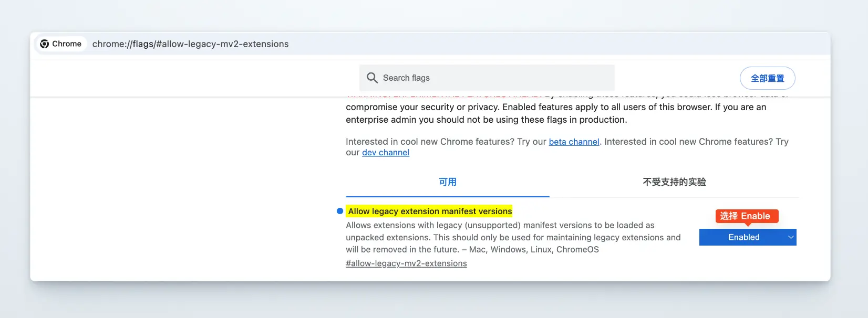Click the blue dot next to the highlighted flag

pos(339,211)
